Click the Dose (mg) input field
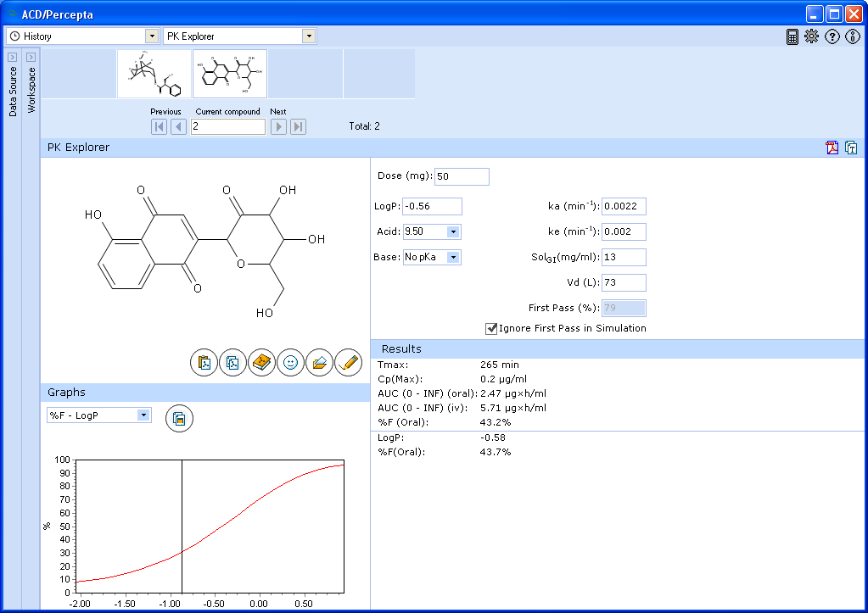 pyautogui.click(x=462, y=176)
